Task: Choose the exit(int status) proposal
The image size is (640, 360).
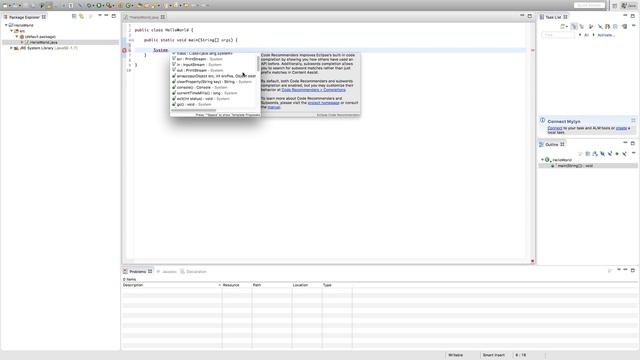Action: pyautogui.click(x=215, y=99)
